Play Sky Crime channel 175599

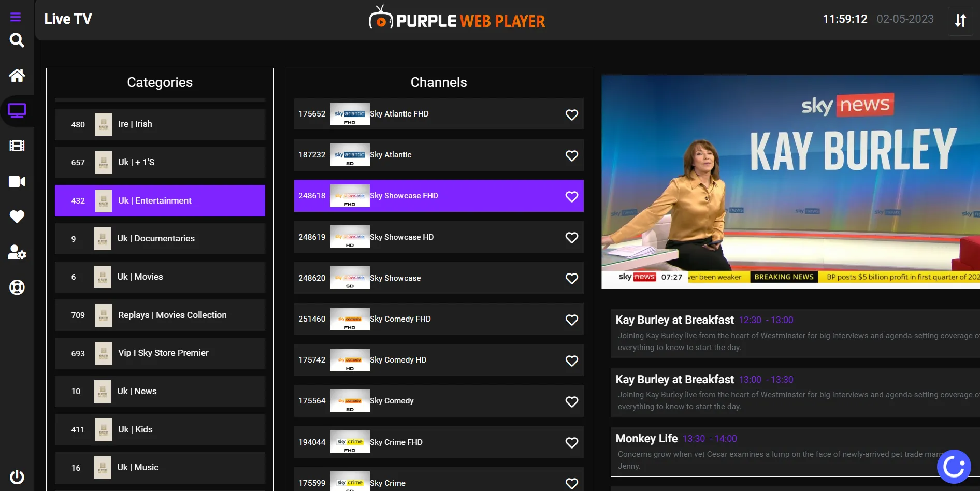point(439,479)
